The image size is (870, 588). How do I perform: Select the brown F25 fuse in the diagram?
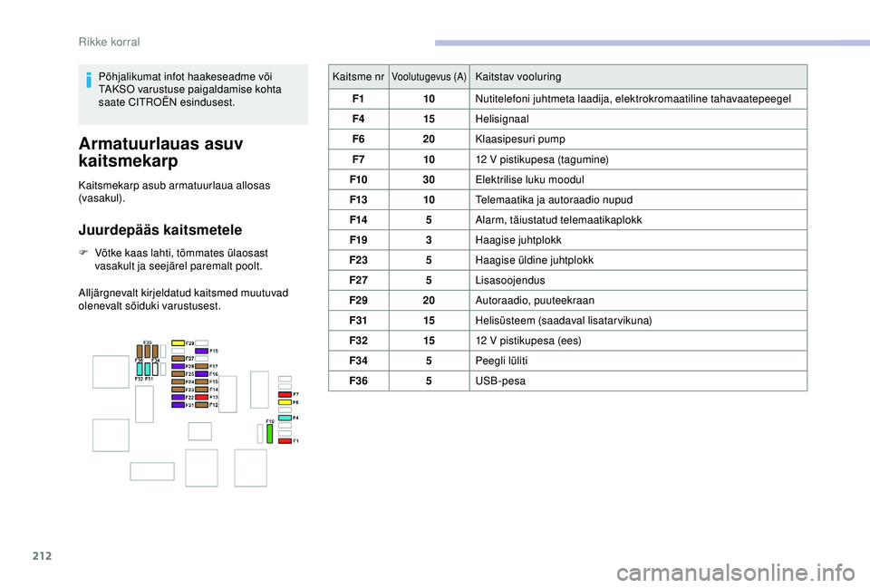[x=179, y=374]
